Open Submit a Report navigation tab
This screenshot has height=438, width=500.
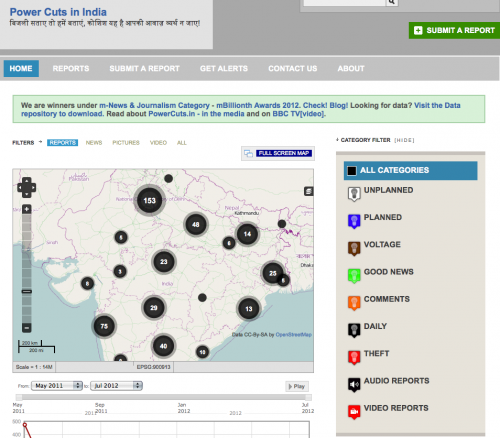coord(144,68)
